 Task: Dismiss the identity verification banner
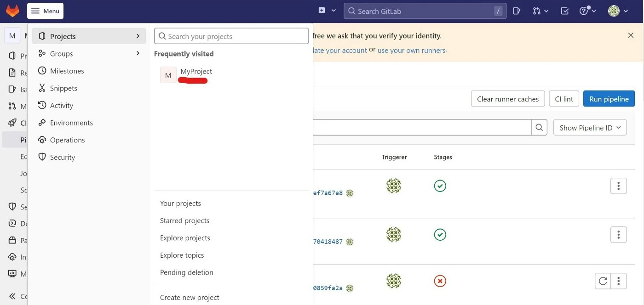tap(631, 35)
